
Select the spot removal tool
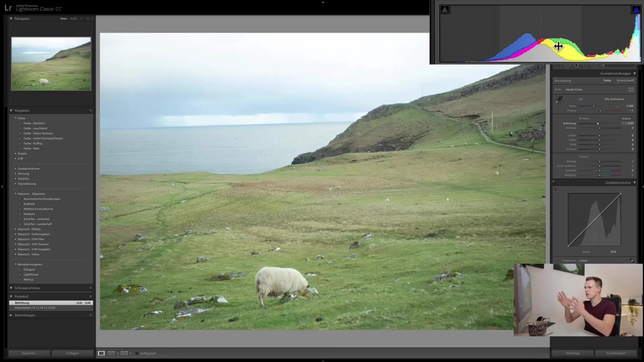(x=568, y=65)
